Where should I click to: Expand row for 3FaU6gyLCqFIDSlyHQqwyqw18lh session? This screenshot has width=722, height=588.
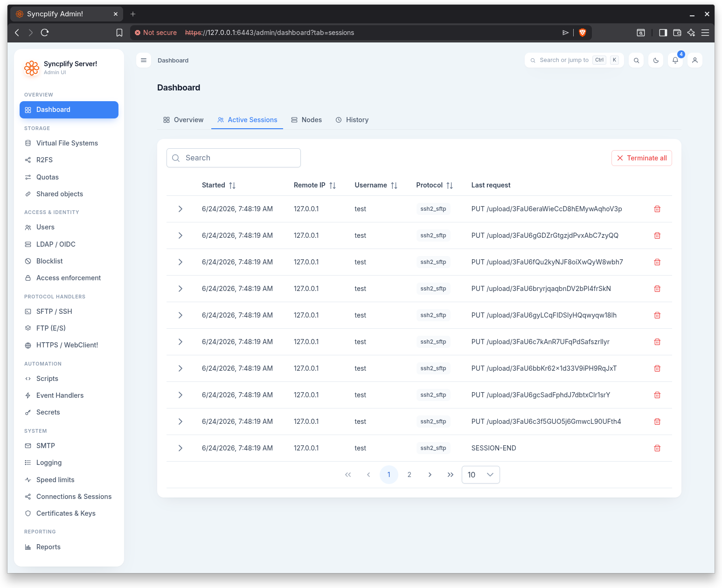point(180,315)
